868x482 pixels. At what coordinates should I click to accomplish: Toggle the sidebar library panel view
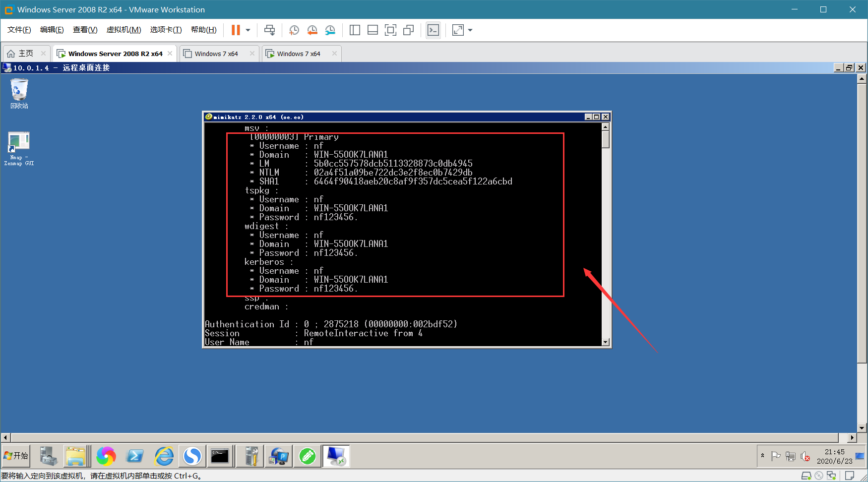[355, 30]
